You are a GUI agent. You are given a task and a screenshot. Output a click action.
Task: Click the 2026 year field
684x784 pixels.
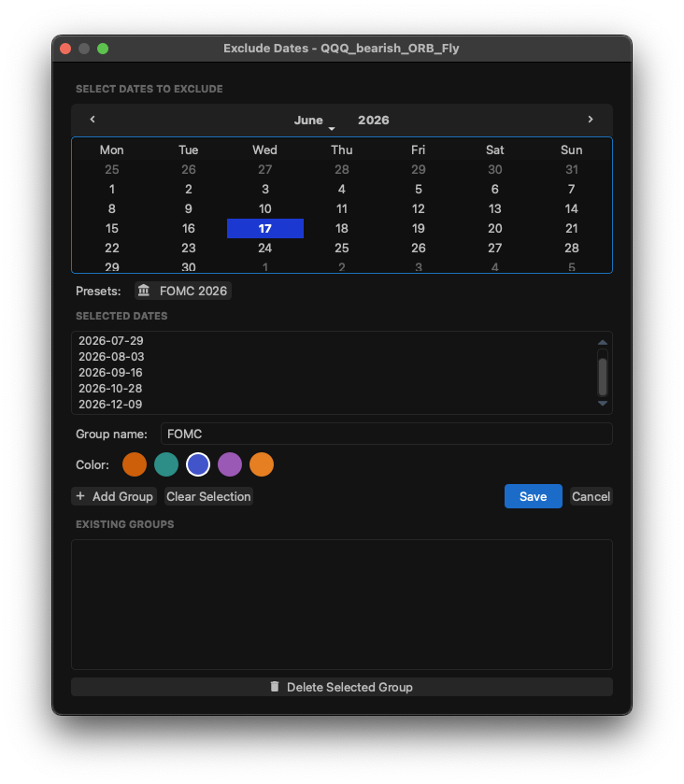coord(374,121)
